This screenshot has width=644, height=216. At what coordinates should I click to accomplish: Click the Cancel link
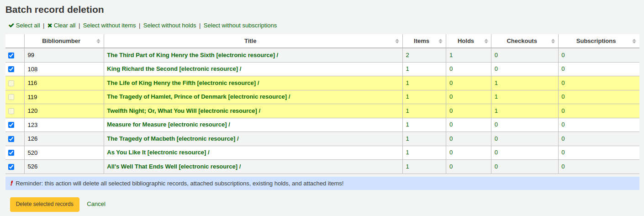pyautogui.click(x=96, y=204)
